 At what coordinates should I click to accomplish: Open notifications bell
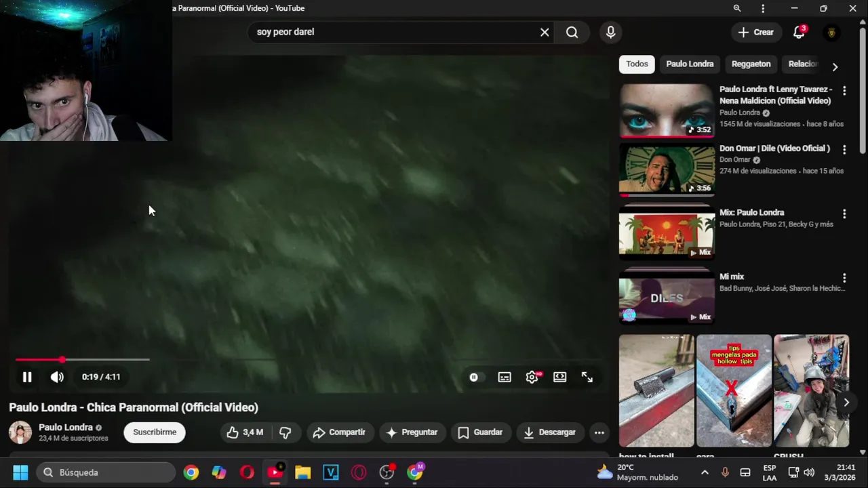tap(799, 32)
